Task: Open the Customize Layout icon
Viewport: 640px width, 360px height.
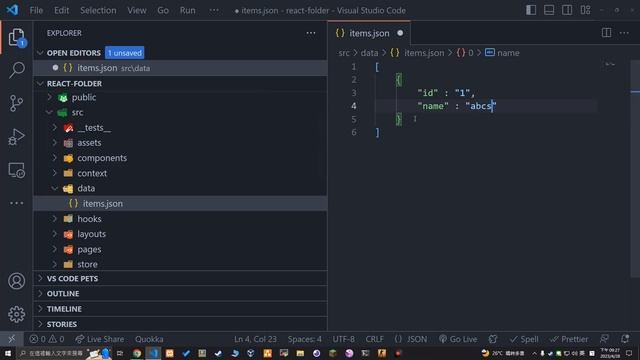Action: pos(585,10)
